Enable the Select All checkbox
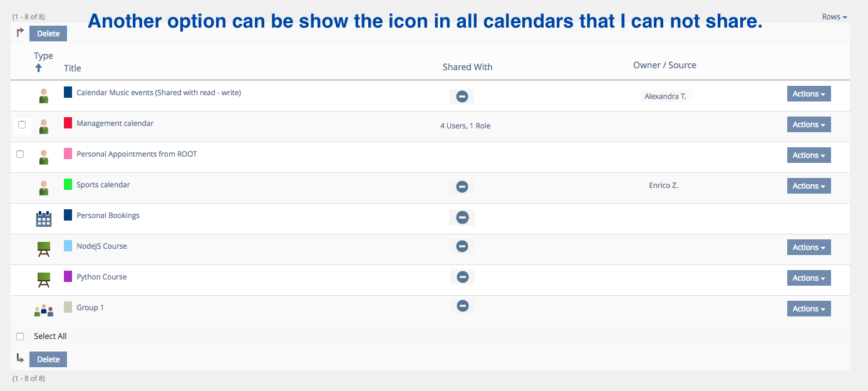868x391 pixels. click(20, 336)
